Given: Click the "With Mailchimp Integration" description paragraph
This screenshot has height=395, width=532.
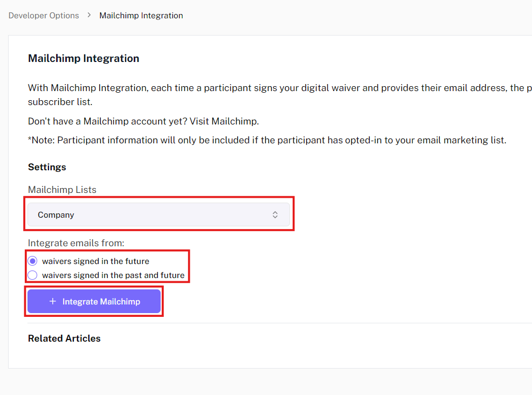Looking at the screenshot, I should click(270, 88).
